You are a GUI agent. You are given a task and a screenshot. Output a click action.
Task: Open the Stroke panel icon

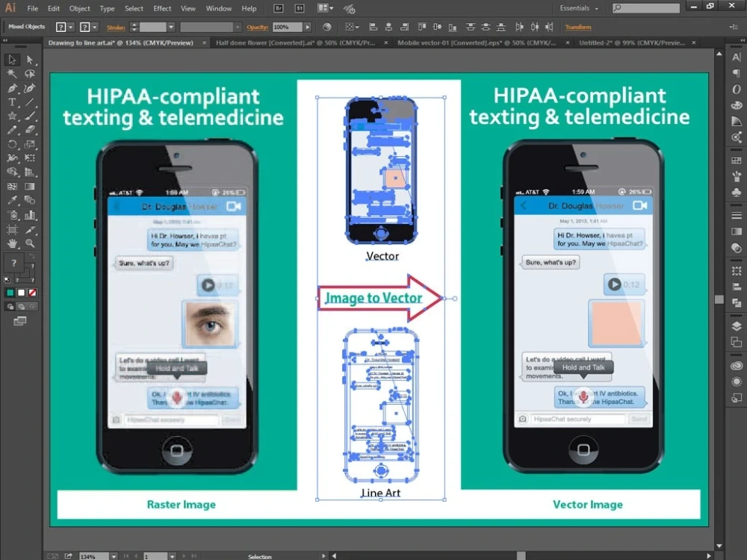pos(737,215)
